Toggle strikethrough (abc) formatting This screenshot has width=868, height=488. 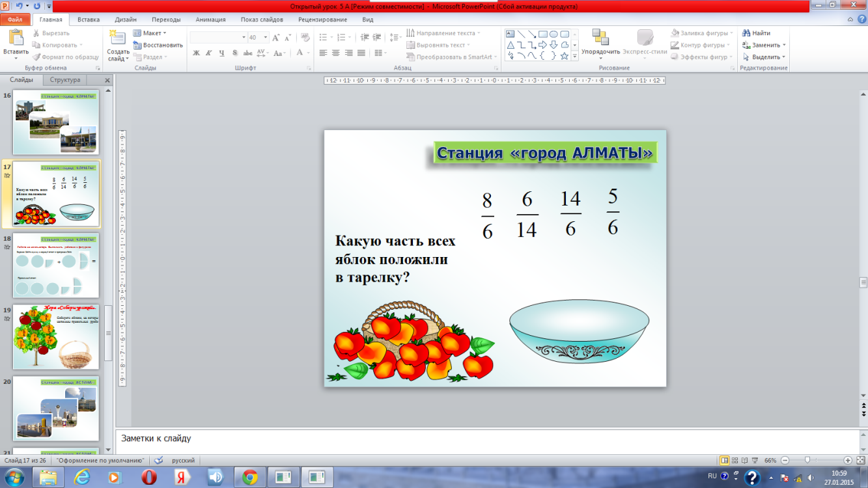pyautogui.click(x=248, y=53)
